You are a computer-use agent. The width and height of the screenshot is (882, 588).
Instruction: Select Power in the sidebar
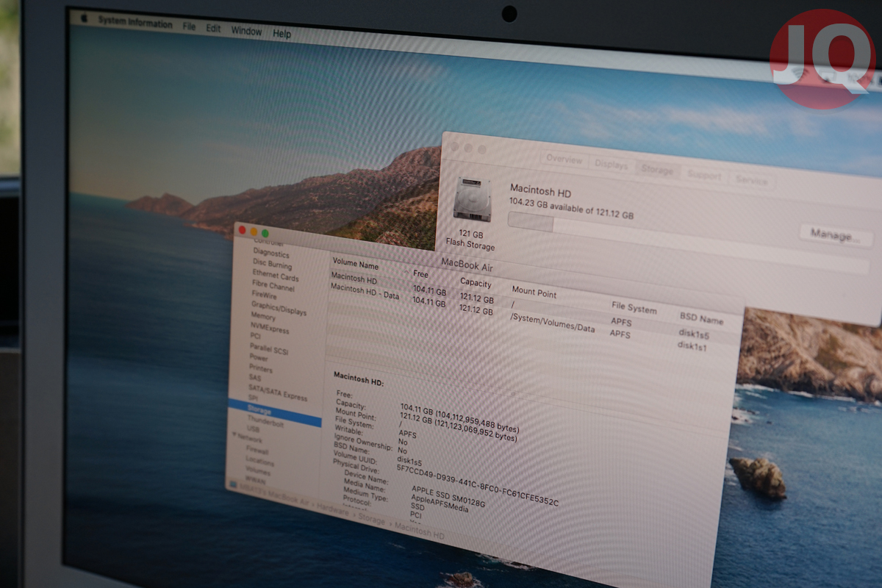click(258, 357)
